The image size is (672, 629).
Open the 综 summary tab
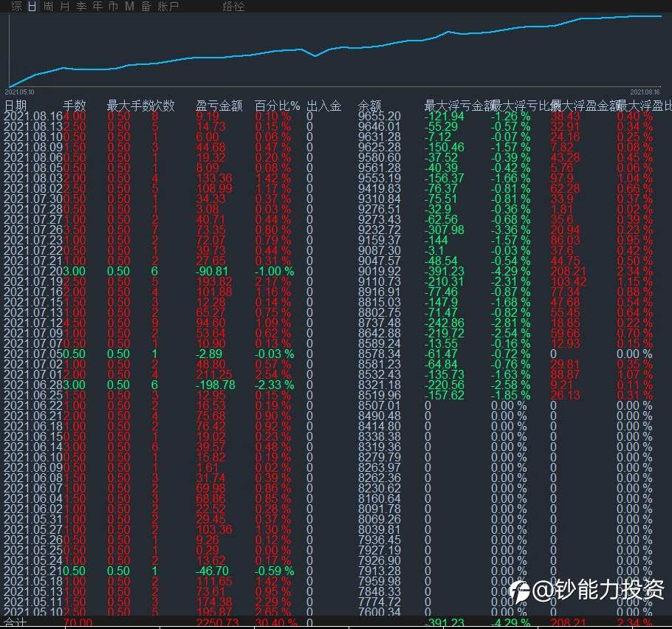coord(17,7)
